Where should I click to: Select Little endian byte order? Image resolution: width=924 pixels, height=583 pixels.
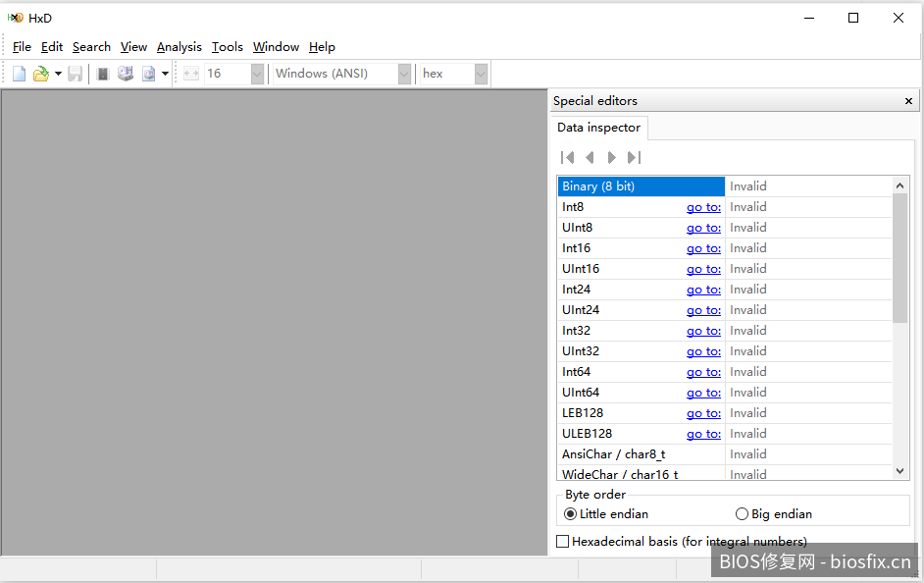coord(570,514)
